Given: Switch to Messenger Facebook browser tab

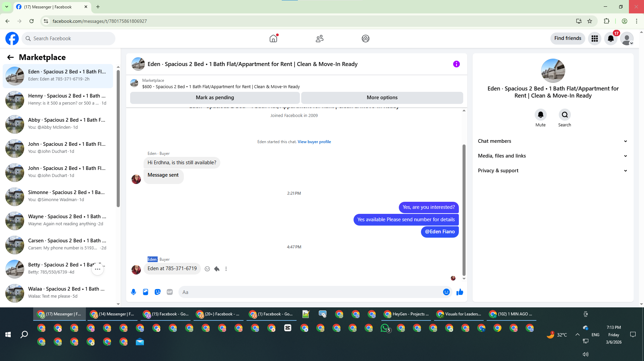Looking at the screenshot, I should (x=52, y=7).
